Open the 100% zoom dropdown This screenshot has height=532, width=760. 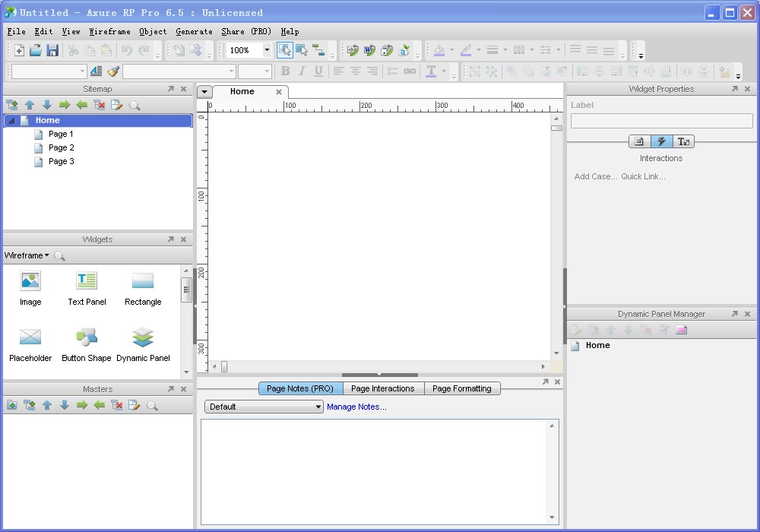click(267, 50)
